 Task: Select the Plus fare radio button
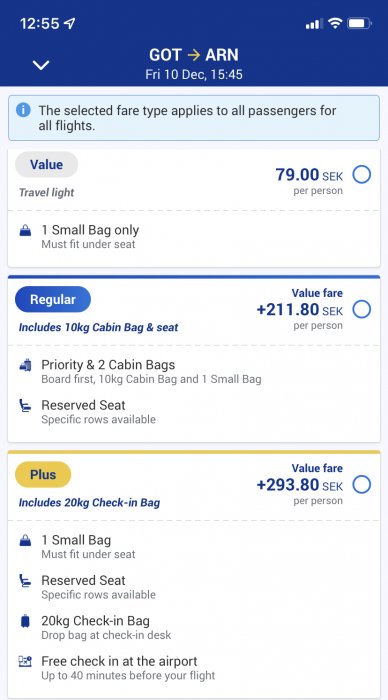pyautogui.click(x=362, y=484)
